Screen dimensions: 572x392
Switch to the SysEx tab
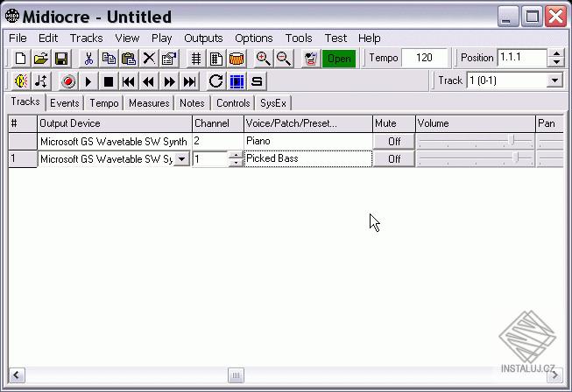coord(273,103)
